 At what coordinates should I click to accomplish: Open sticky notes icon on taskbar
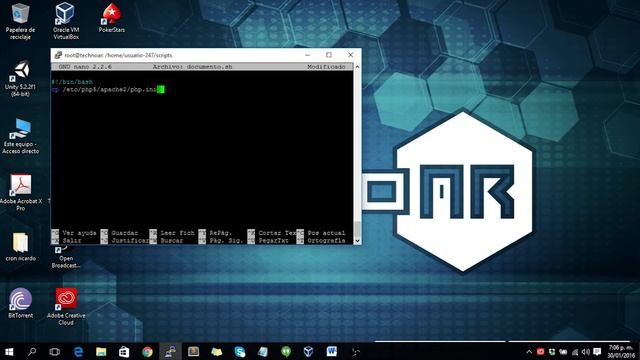(x=217, y=351)
